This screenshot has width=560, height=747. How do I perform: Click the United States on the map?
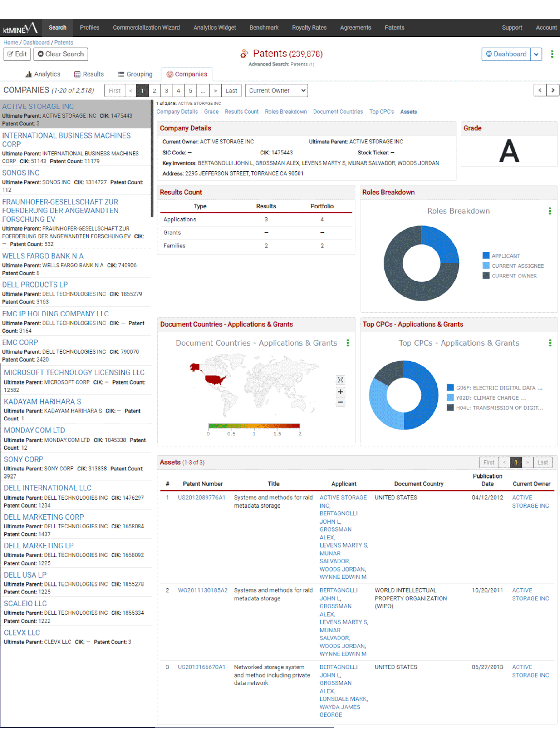[215, 380]
